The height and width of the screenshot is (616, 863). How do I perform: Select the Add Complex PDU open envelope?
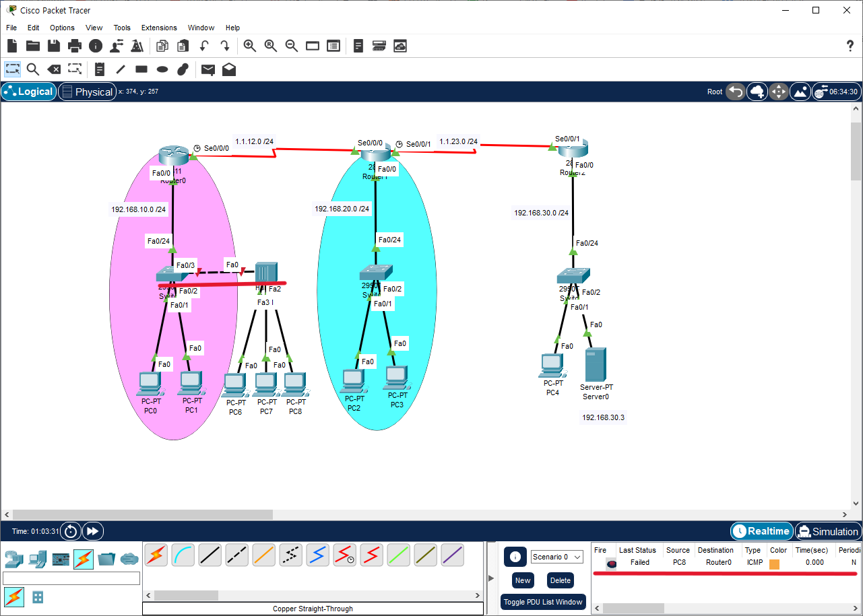pos(229,69)
